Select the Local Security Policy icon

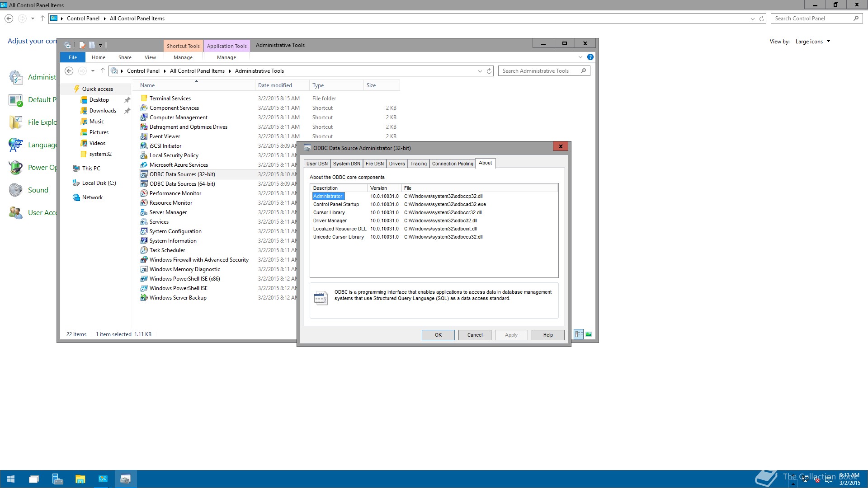(144, 155)
